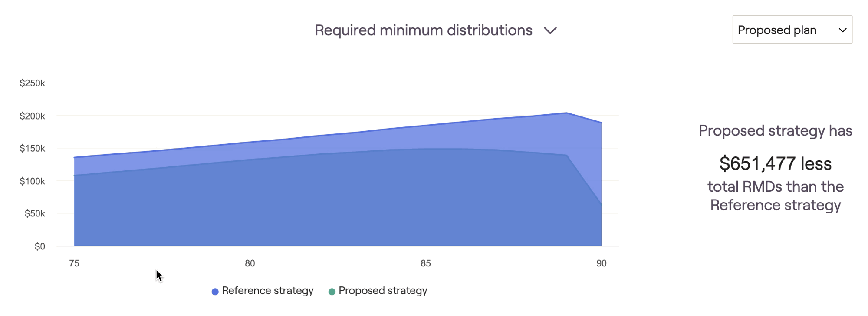This screenshot has height=316, width=868.
Task: Click the green Proposed strategy legend dot
Action: pyautogui.click(x=332, y=292)
